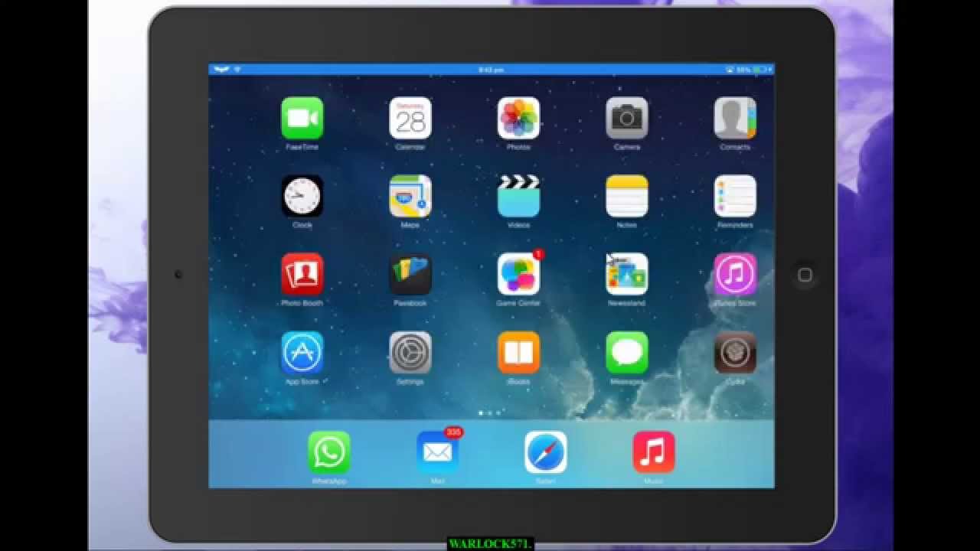Tap the Wi-Fi icon in status bar
Image resolution: width=980 pixels, height=551 pixels.
pos(237,70)
